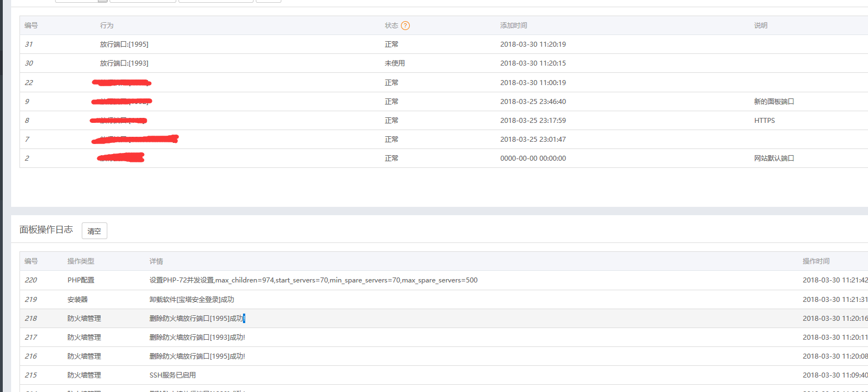Click the 正常 status in row 22
Viewport: 868px width, 392px height.
(x=391, y=82)
